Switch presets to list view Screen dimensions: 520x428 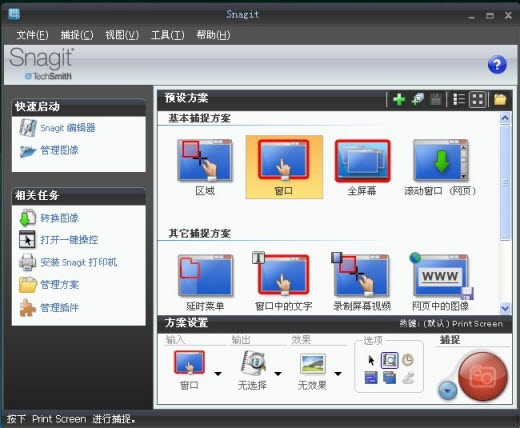[459, 99]
